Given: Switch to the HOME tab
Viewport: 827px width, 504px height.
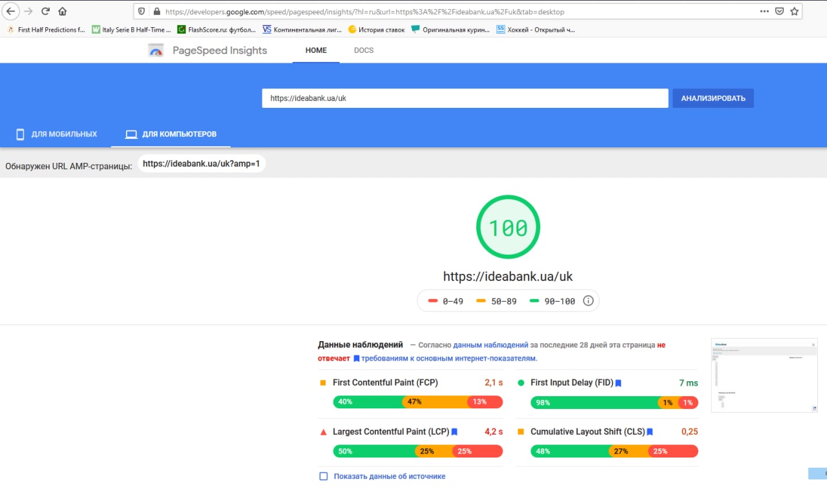Looking at the screenshot, I should point(316,50).
